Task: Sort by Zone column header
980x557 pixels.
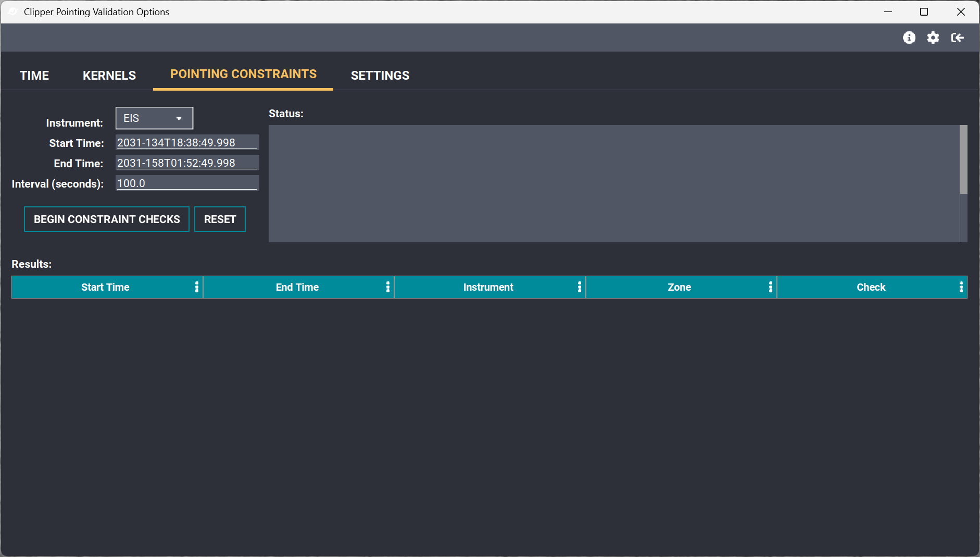Action: 680,287
